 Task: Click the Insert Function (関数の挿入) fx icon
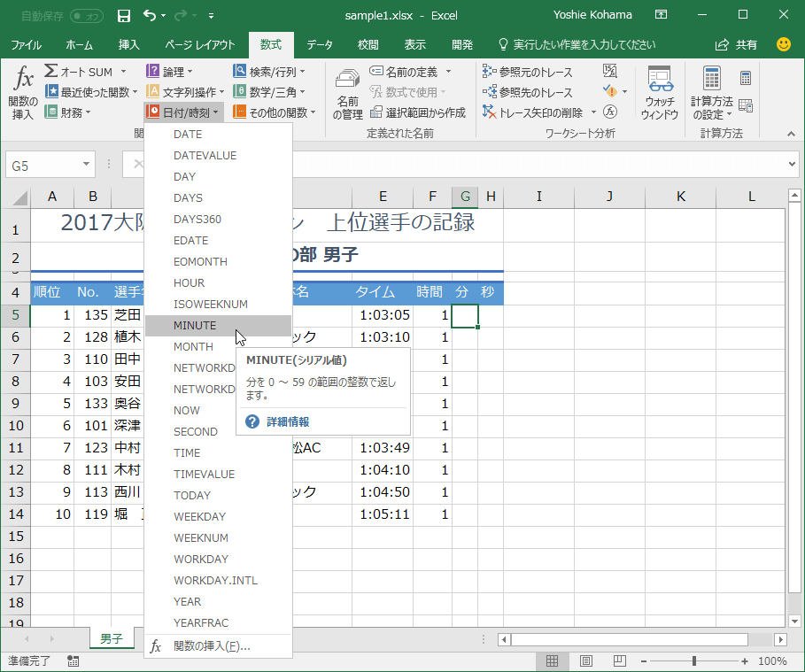pos(22,91)
